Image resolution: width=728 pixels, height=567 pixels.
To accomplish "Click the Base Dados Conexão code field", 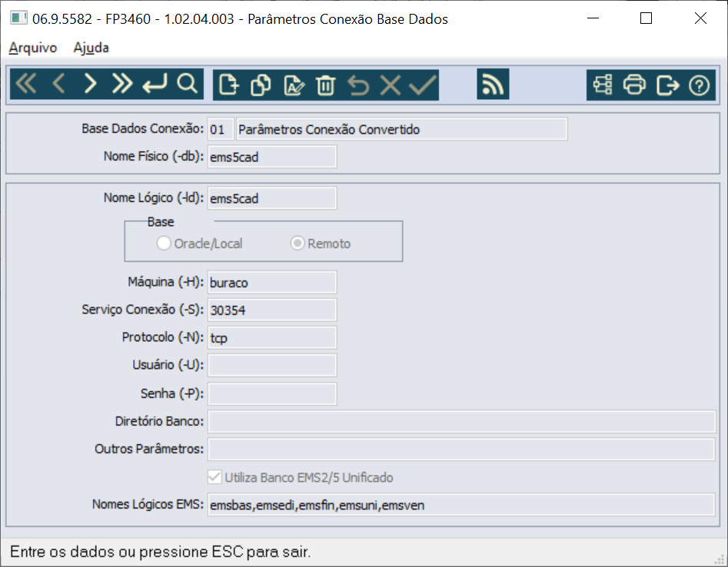I will [x=221, y=129].
